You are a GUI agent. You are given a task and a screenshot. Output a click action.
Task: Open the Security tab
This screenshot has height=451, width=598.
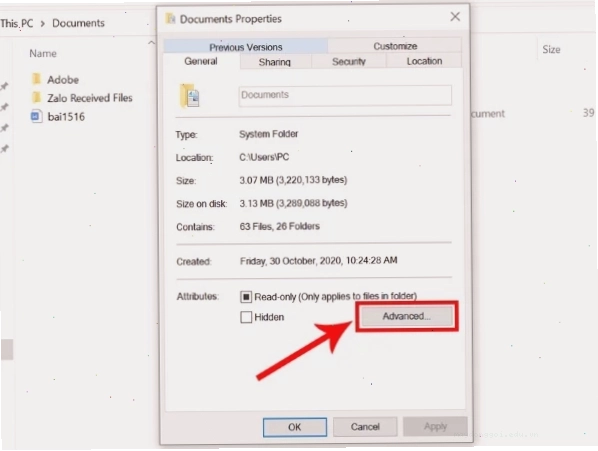[x=349, y=61]
